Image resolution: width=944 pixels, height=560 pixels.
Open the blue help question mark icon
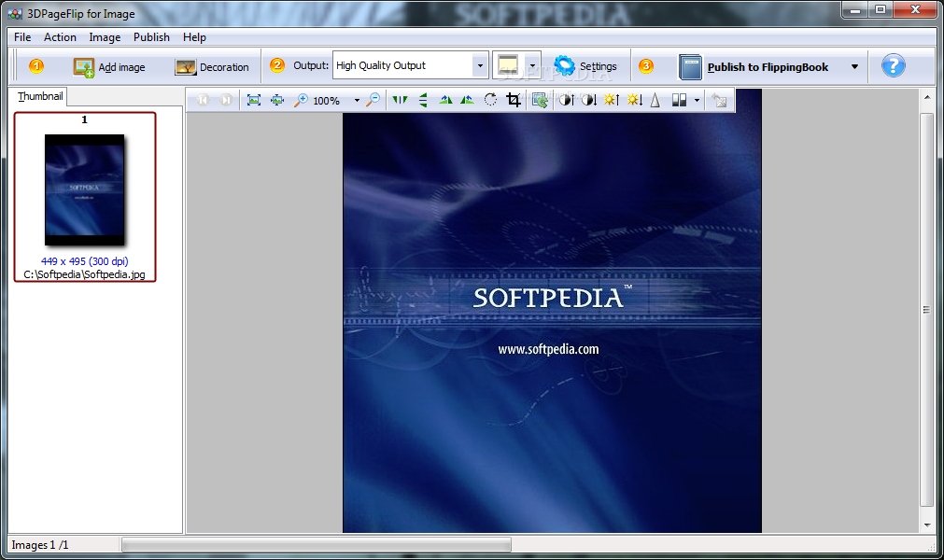click(893, 65)
